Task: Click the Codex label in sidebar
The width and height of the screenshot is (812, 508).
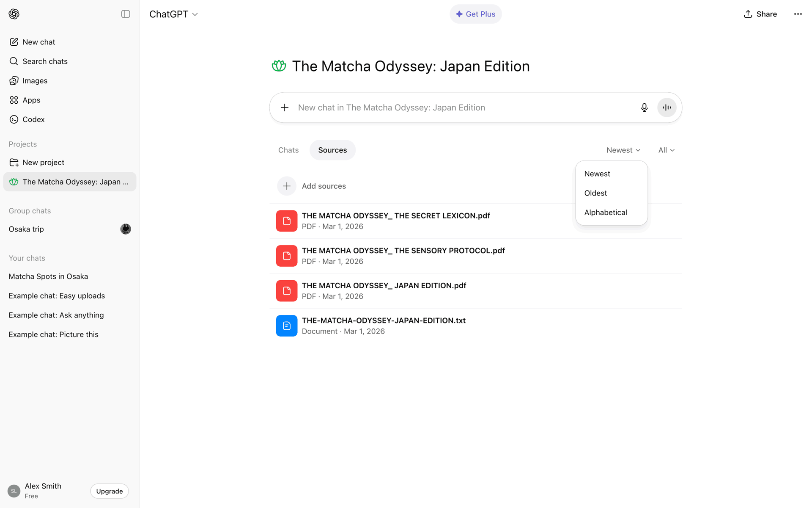Action: pos(33,119)
